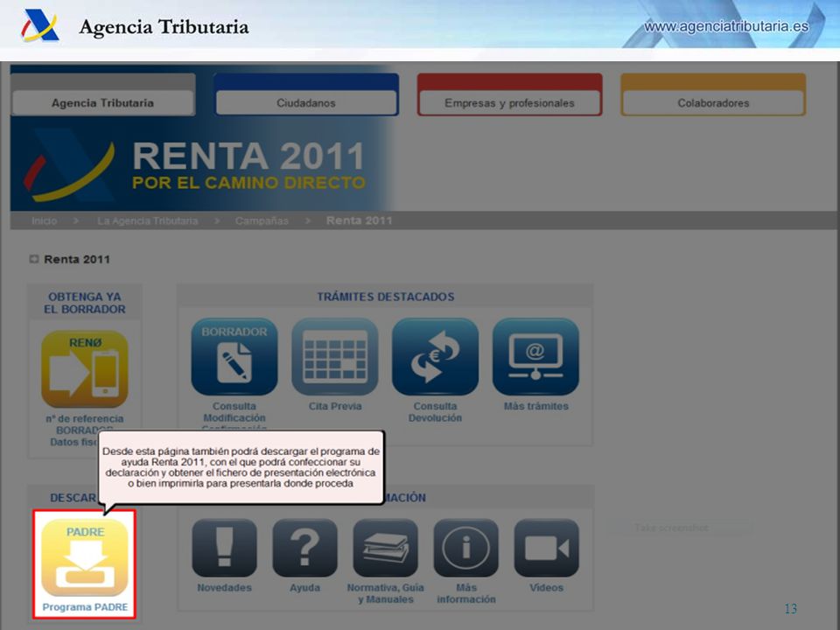Open the Cita Previa calendar icon

[x=335, y=356]
